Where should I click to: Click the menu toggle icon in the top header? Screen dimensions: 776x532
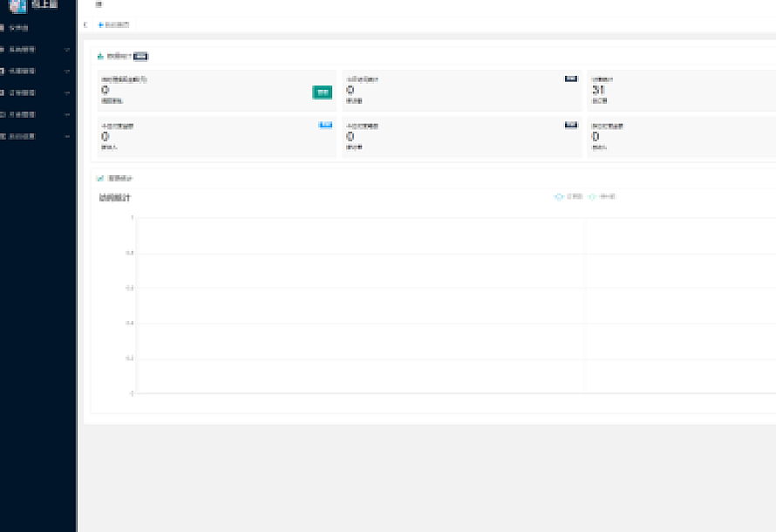tap(99, 5)
